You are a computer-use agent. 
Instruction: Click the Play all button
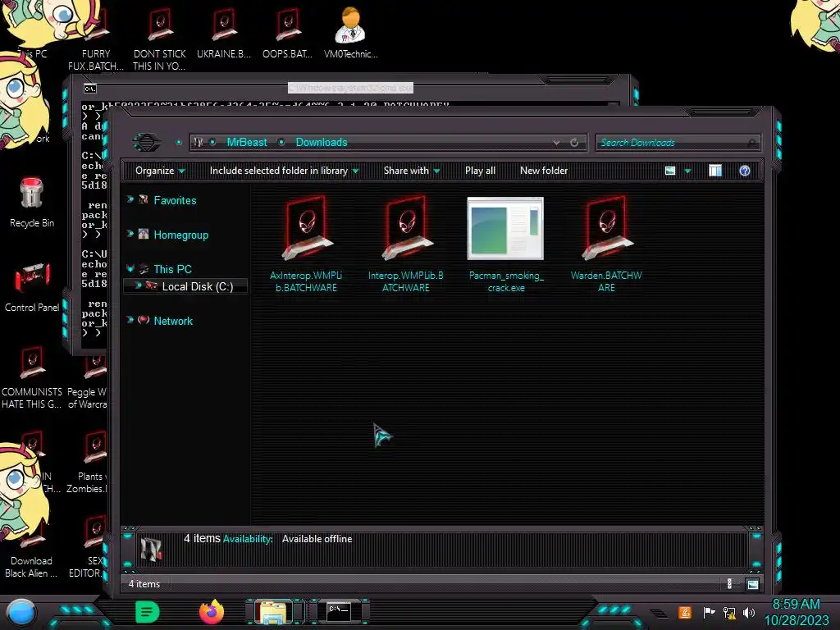[480, 171]
